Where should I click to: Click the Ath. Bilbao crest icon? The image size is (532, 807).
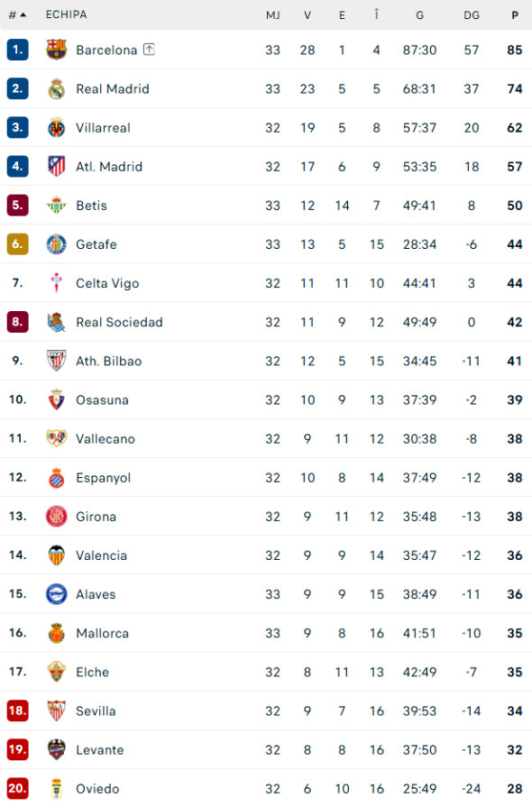(56, 361)
